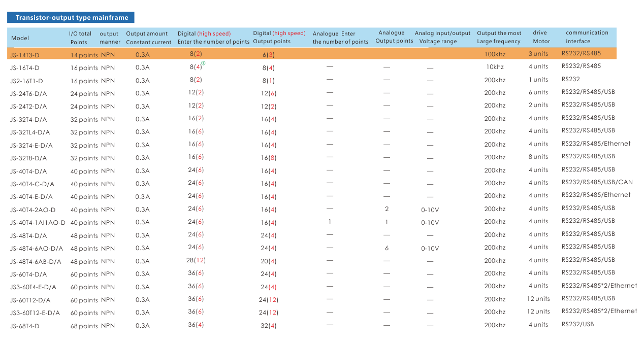Screen dimensions: 644x345
Task: Click the '32(4)' digital output cell
Action: [269, 326]
